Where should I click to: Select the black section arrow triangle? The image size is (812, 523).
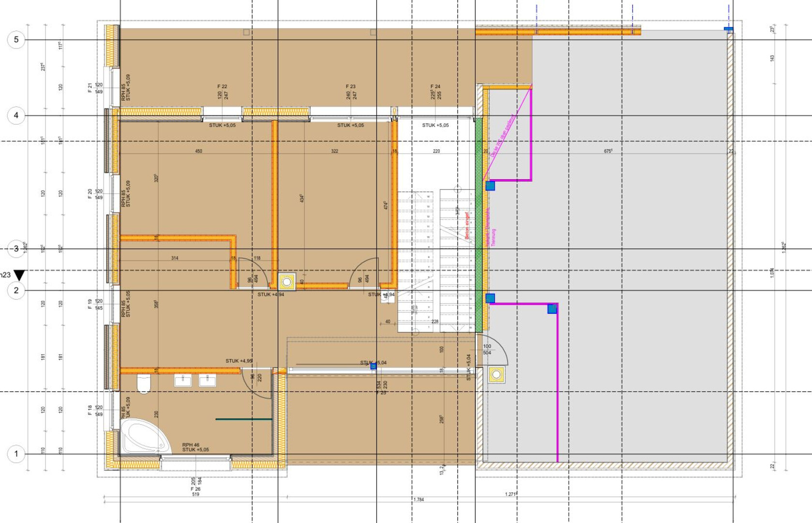pyautogui.click(x=19, y=276)
